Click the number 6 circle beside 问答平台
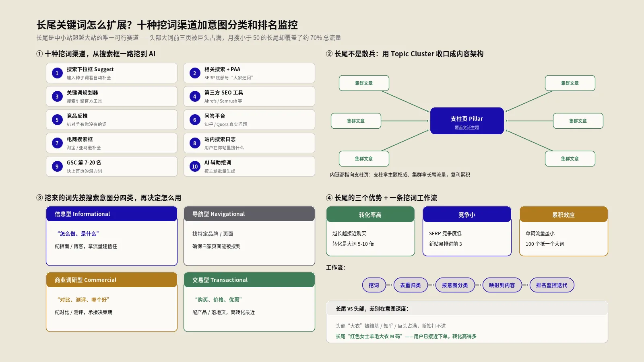644x362 pixels. (195, 120)
